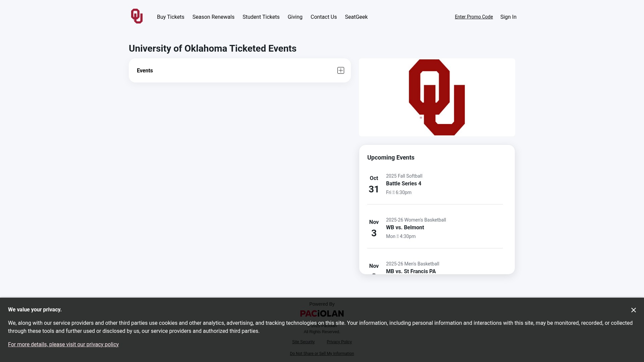Click the Fri 6:30pm time text
This screenshot has height=362, width=644.
click(x=399, y=192)
